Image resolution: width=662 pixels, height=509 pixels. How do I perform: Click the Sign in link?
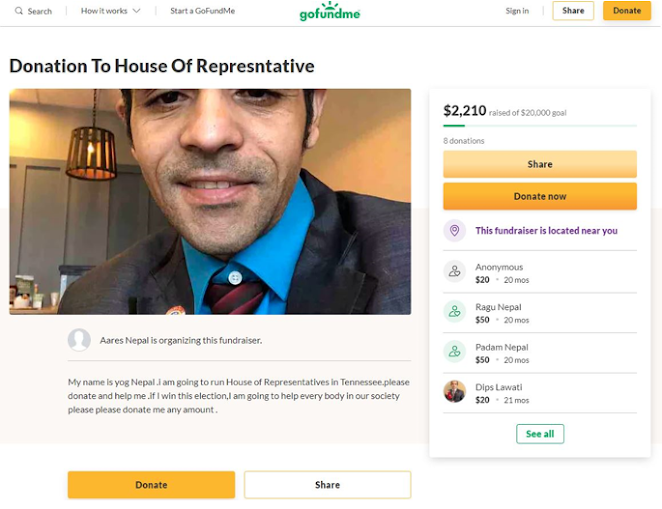coord(517,11)
